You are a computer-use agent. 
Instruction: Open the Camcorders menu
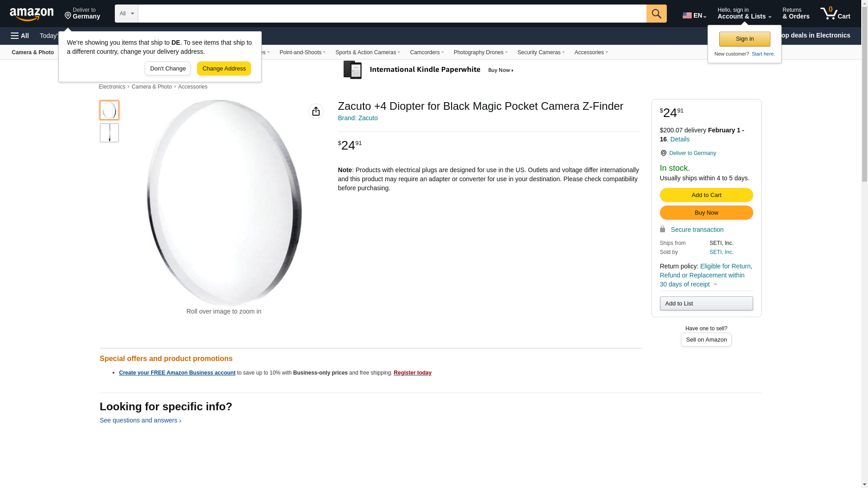tap(427, 52)
